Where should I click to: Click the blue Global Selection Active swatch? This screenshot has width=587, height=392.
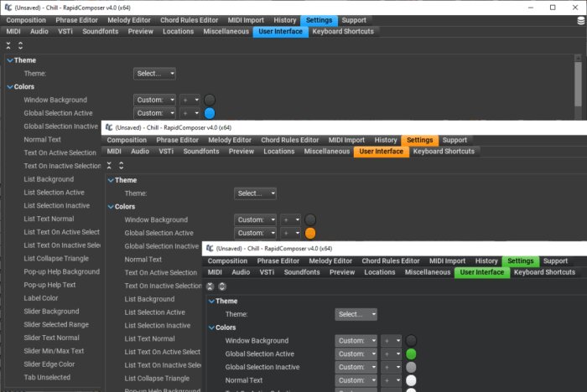[210, 113]
